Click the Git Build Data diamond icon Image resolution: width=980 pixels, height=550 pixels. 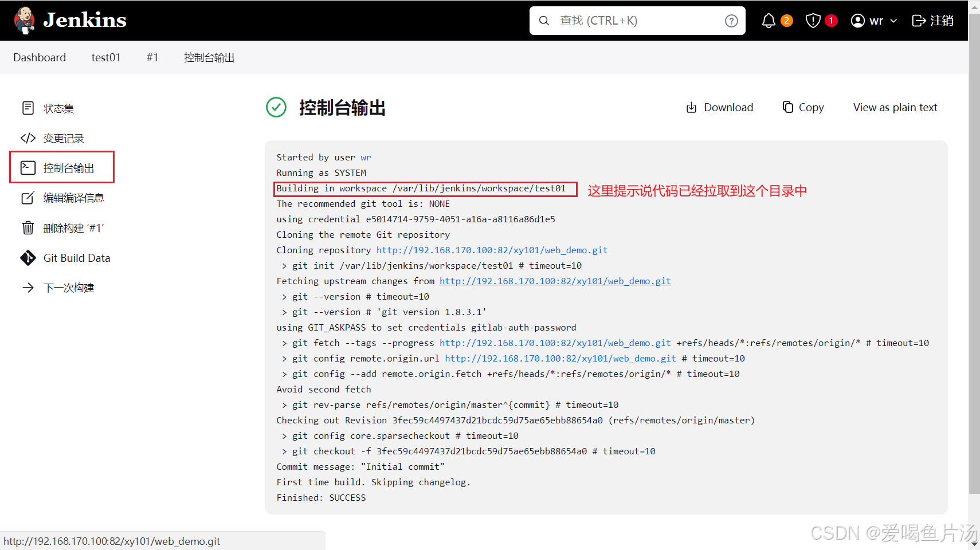point(28,258)
